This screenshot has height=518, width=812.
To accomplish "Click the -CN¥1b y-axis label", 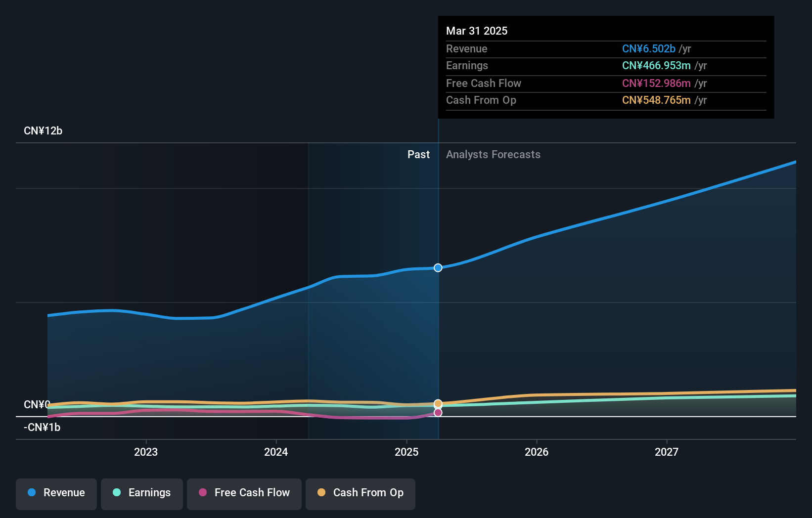I will coord(42,428).
